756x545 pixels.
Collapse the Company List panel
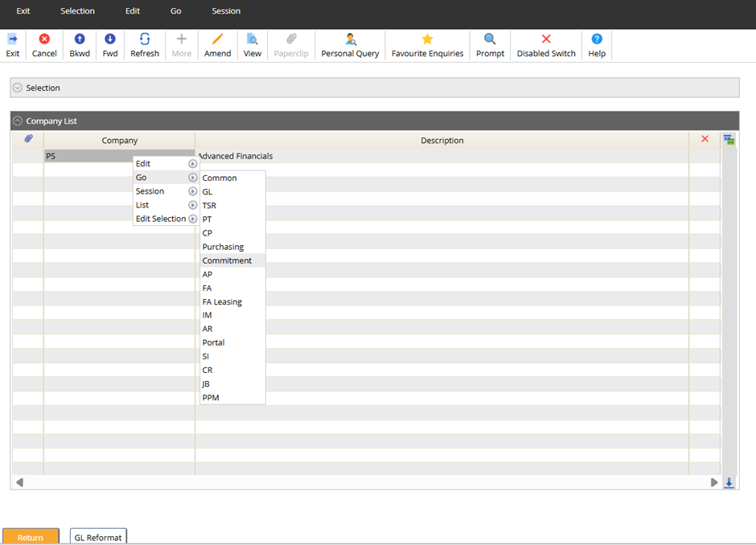[x=18, y=121]
